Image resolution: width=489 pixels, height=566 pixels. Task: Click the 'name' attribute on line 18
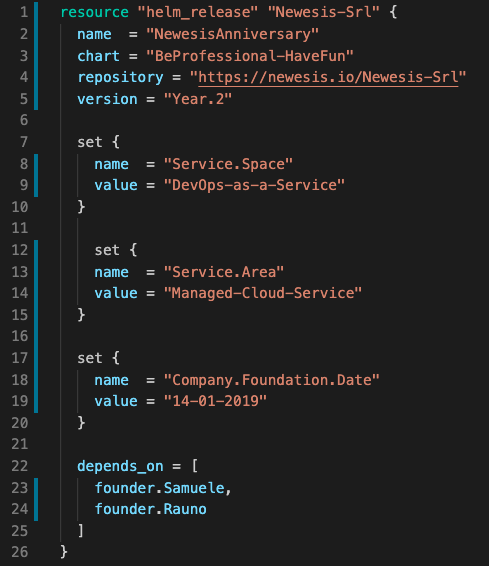click(x=112, y=380)
